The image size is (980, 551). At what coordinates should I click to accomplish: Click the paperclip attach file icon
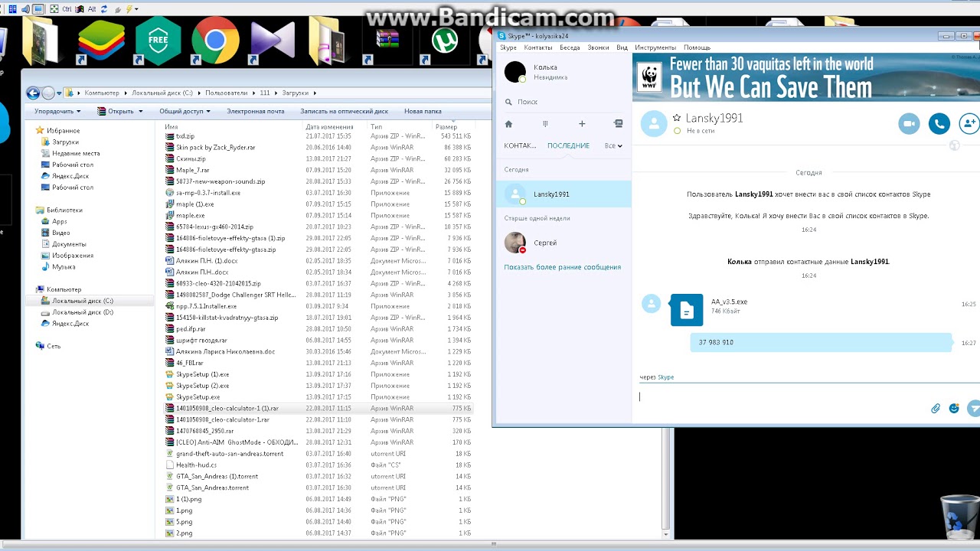coord(936,409)
